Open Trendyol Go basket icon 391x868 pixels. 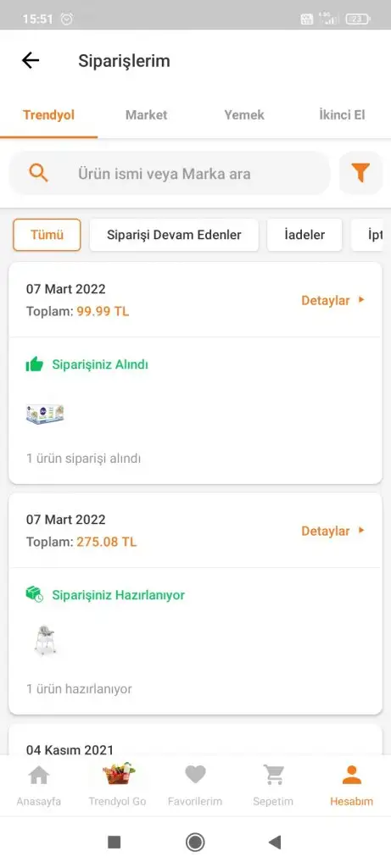click(118, 774)
